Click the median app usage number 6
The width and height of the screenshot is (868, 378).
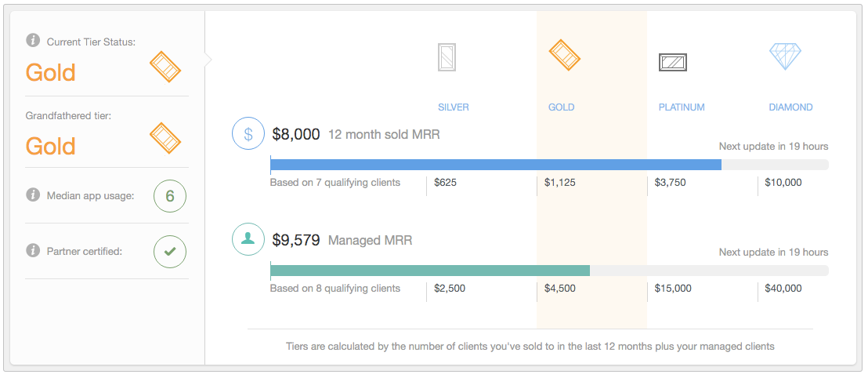(x=170, y=196)
